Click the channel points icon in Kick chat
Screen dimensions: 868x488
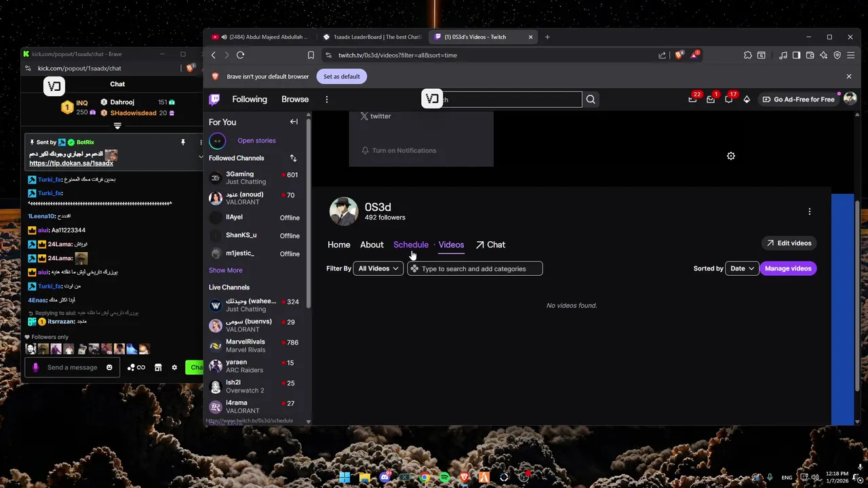pos(136,367)
